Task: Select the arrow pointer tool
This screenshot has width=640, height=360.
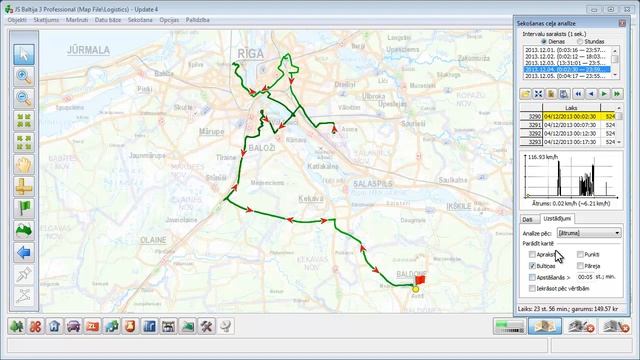Action: coord(24,55)
